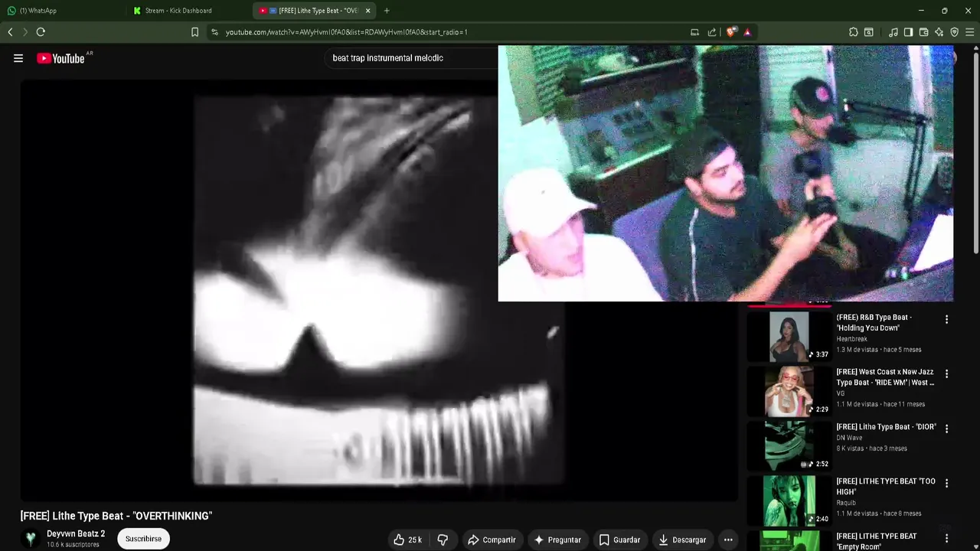
Task: Click the Suscribirse button
Action: point(143,539)
